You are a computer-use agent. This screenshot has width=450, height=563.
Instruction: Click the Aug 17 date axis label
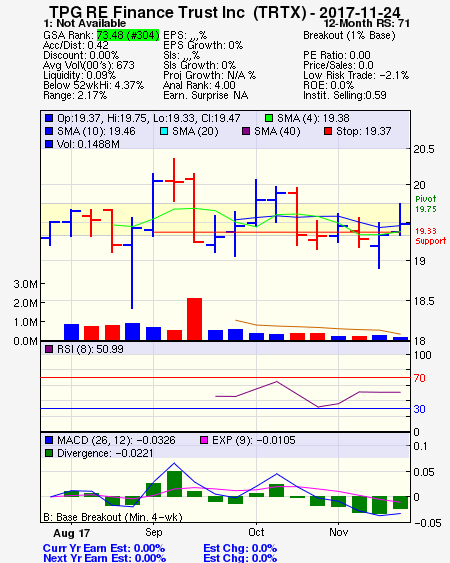[x=71, y=533]
